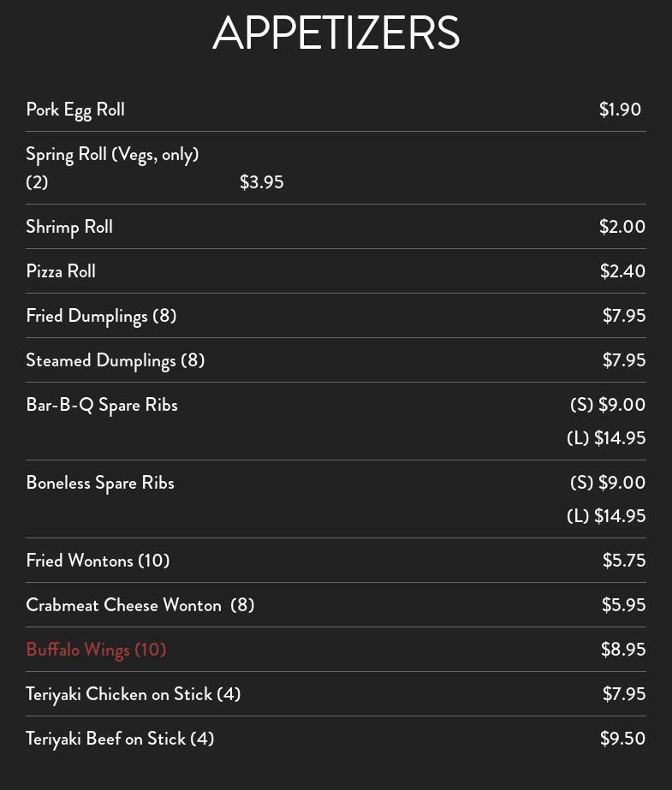Image resolution: width=672 pixels, height=790 pixels.
Task: Open the Boneless Spare Ribs item
Action: click(100, 483)
